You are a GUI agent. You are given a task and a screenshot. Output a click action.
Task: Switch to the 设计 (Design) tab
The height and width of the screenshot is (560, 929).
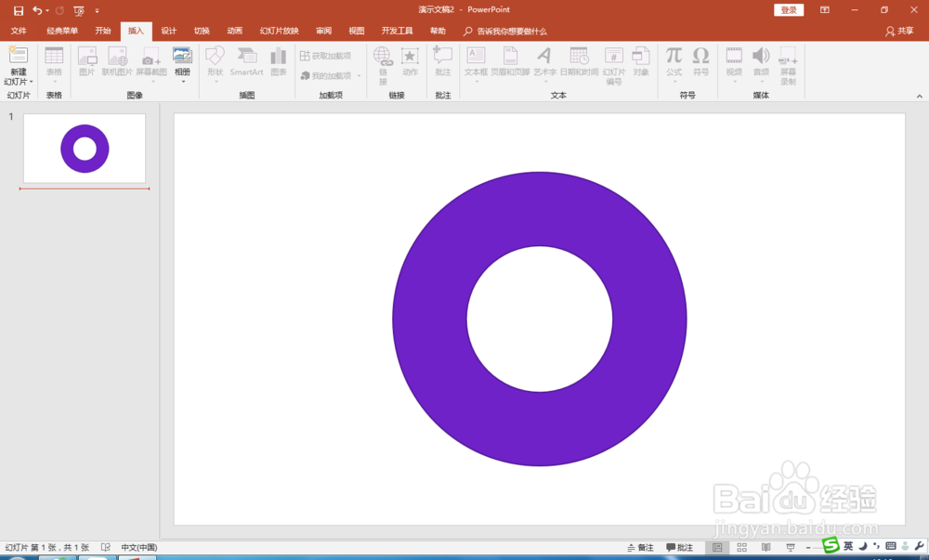(169, 31)
